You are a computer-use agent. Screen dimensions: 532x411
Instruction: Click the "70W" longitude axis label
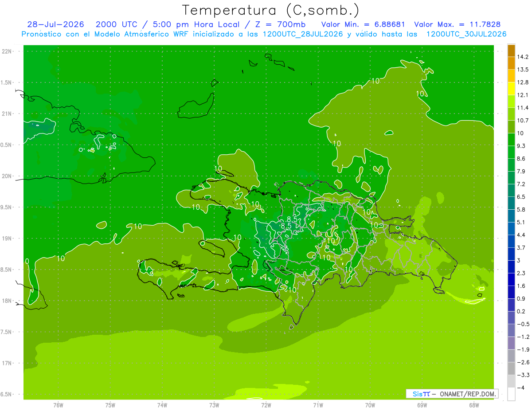click(370, 405)
